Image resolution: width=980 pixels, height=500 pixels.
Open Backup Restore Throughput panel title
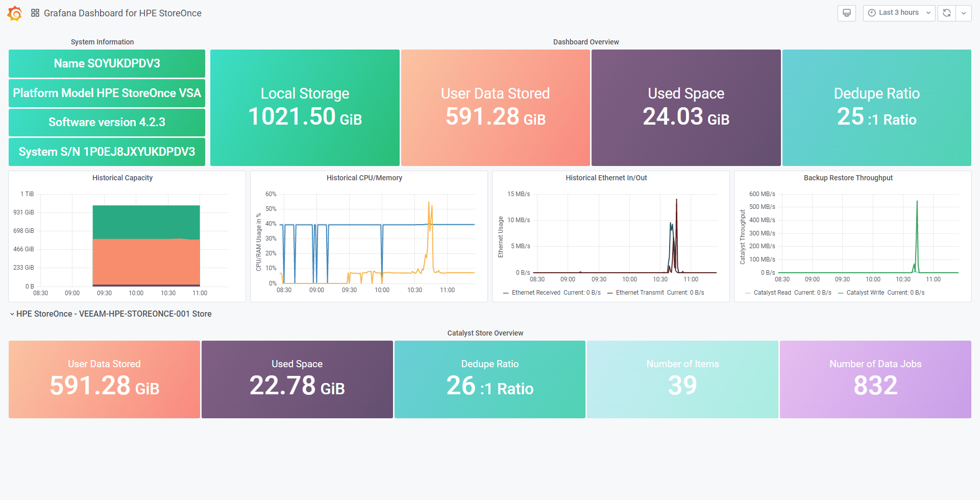pyautogui.click(x=848, y=178)
